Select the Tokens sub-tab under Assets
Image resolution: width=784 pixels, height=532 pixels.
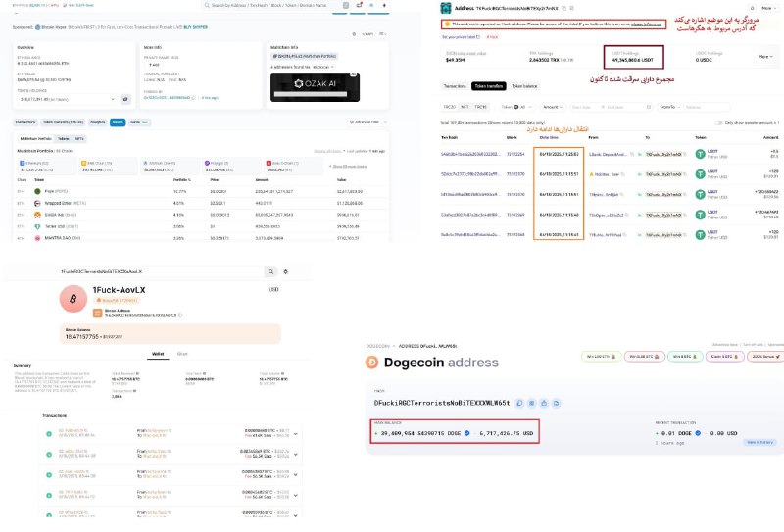(x=64, y=138)
